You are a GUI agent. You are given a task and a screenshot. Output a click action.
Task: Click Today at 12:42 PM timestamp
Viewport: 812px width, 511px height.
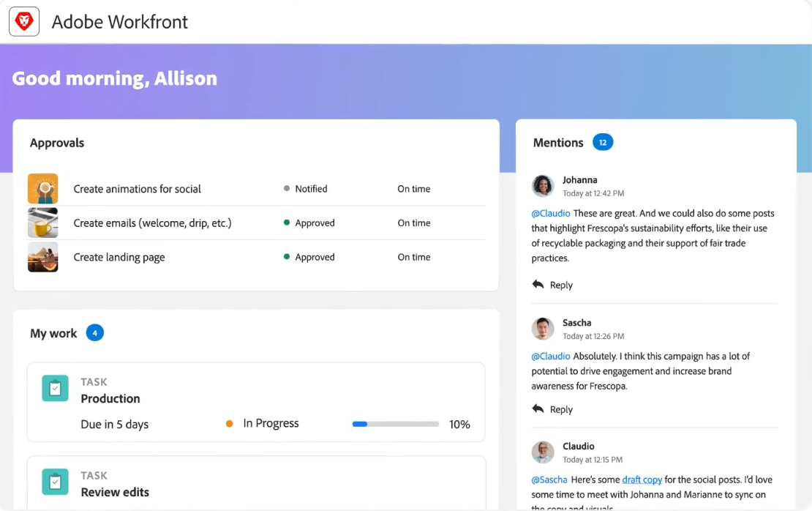[x=593, y=193]
